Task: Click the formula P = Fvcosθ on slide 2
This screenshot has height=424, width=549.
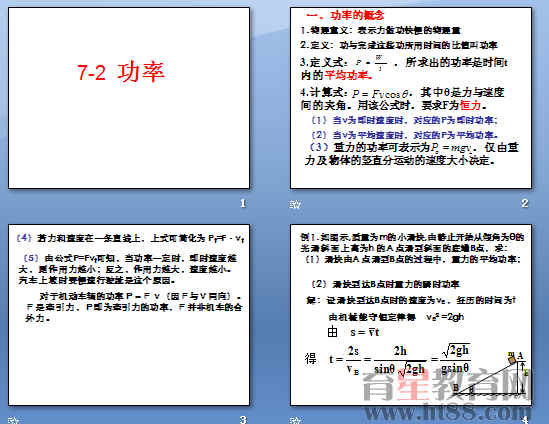Action: coord(381,94)
